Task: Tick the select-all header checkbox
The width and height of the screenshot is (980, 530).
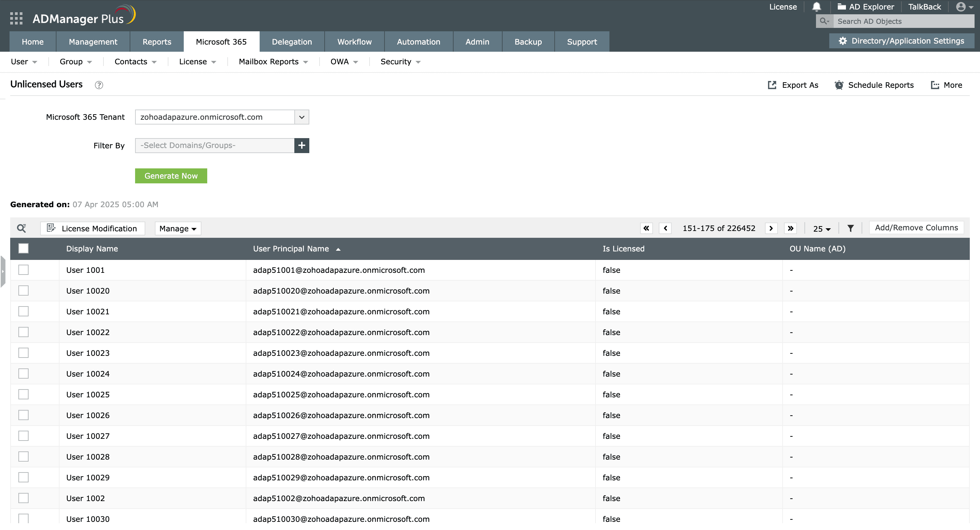Action: pos(23,249)
